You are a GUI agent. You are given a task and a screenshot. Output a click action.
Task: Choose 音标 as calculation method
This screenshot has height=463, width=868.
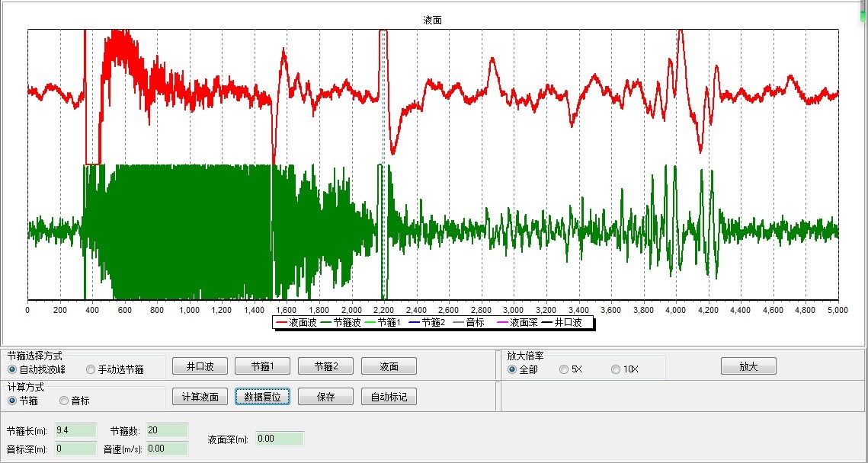64,400
